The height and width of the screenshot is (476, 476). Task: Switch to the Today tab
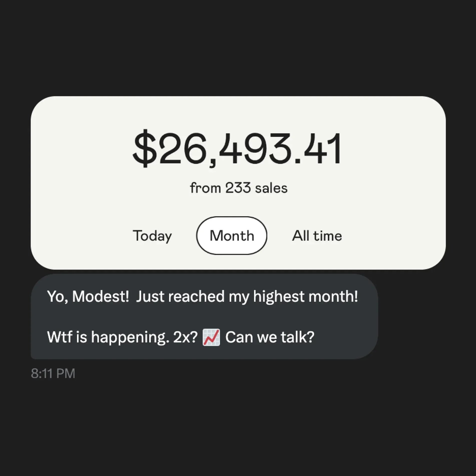coord(152,236)
